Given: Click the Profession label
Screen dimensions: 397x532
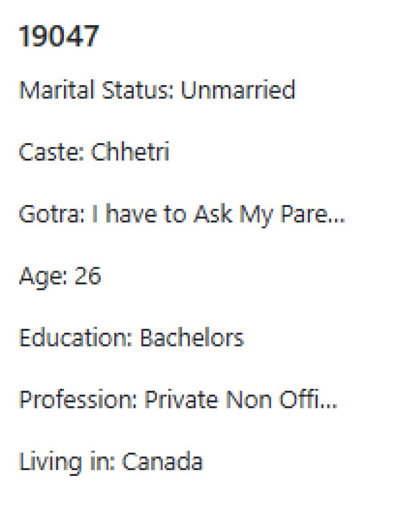Looking at the screenshot, I should [78, 400].
